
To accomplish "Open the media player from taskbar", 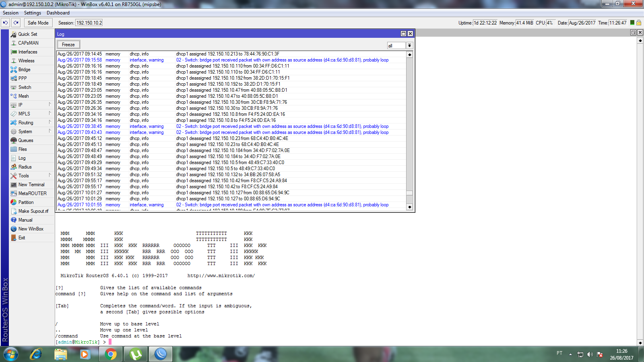I will [x=85, y=354].
